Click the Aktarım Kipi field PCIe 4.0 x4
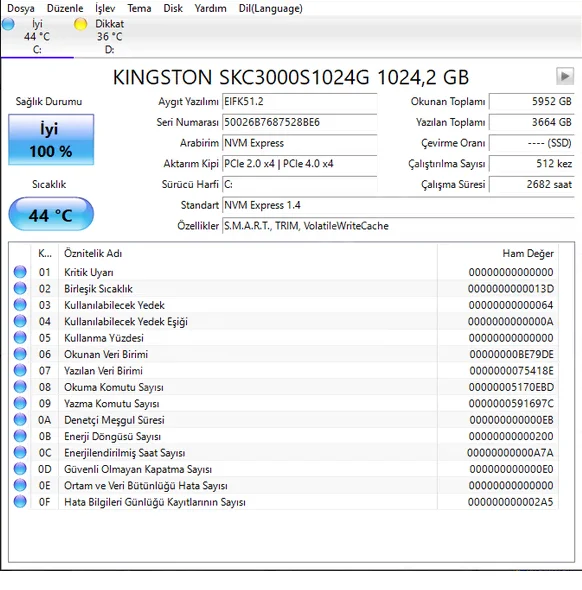This screenshot has height=590, width=582. (300, 164)
